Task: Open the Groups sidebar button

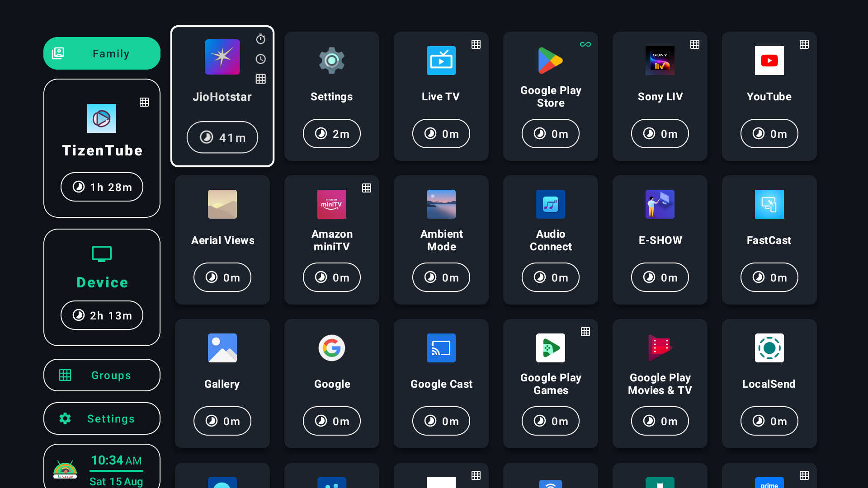Action: 102,375
